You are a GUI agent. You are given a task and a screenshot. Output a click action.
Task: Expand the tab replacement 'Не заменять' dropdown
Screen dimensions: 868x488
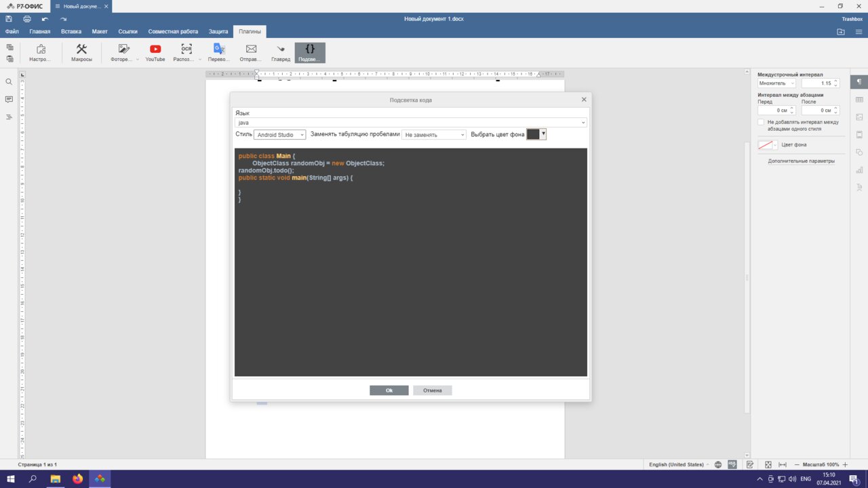coord(434,135)
